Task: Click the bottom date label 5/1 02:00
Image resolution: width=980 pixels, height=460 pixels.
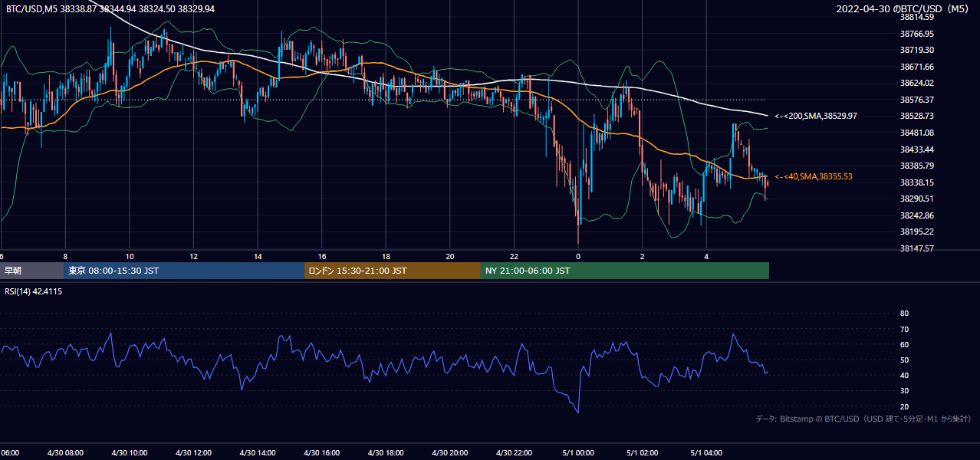Action: click(x=643, y=452)
